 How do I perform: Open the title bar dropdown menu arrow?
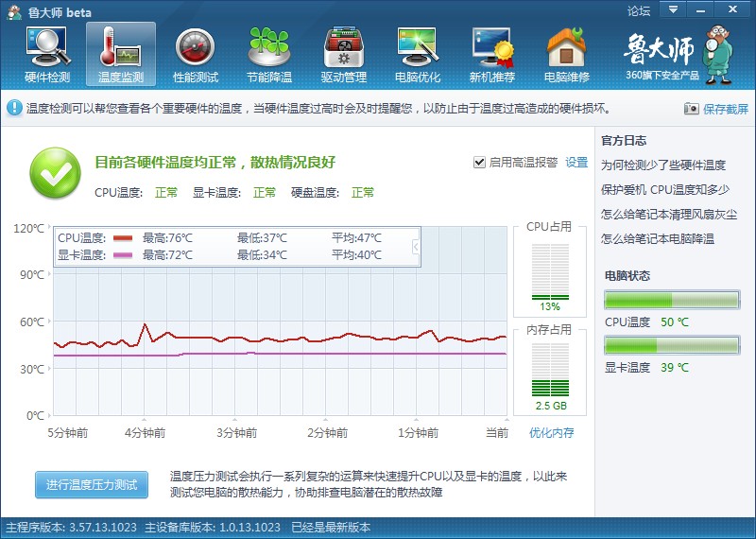tap(673, 9)
